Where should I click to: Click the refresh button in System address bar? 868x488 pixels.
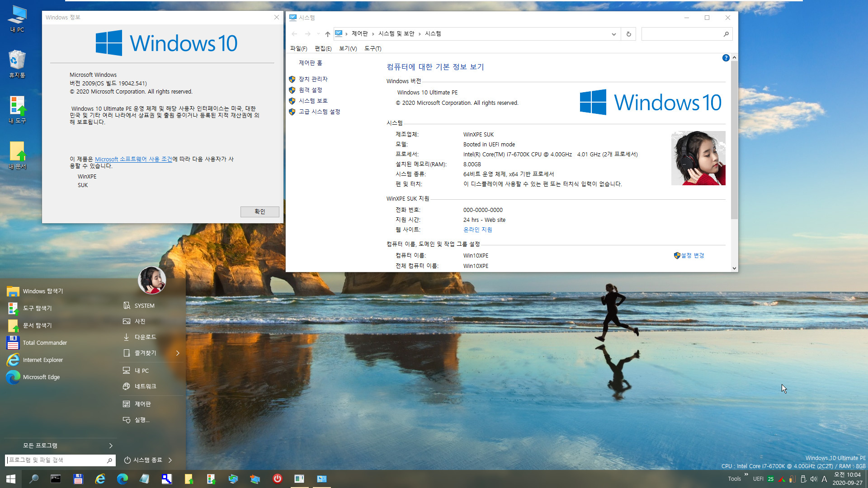(628, 34)
